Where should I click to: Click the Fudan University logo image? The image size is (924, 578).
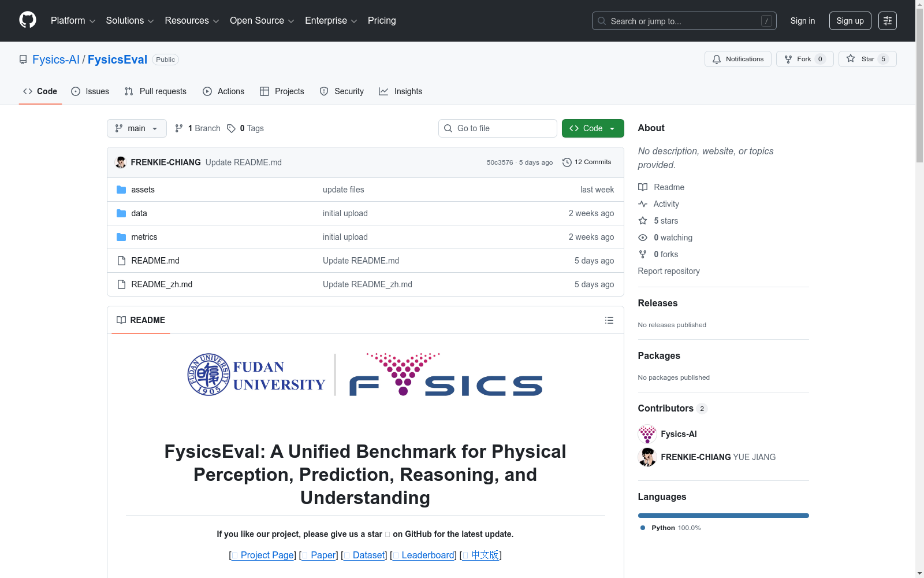(256, 375)
